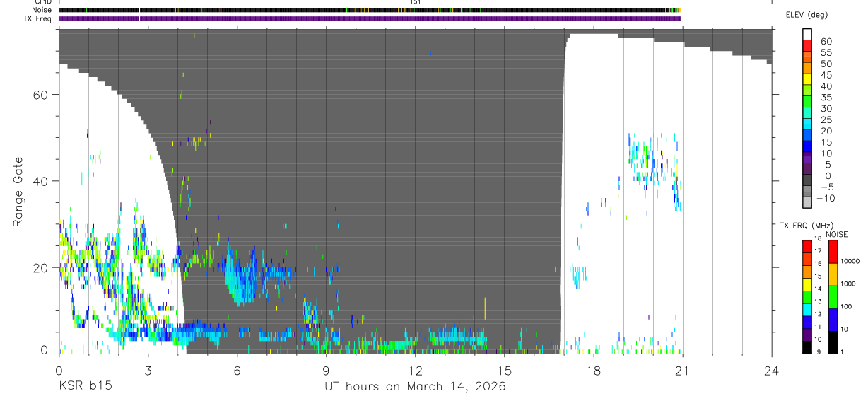Click the "30" label on the ELEV scale
This screenshot has width=868, height=401.
coord(826,108)
